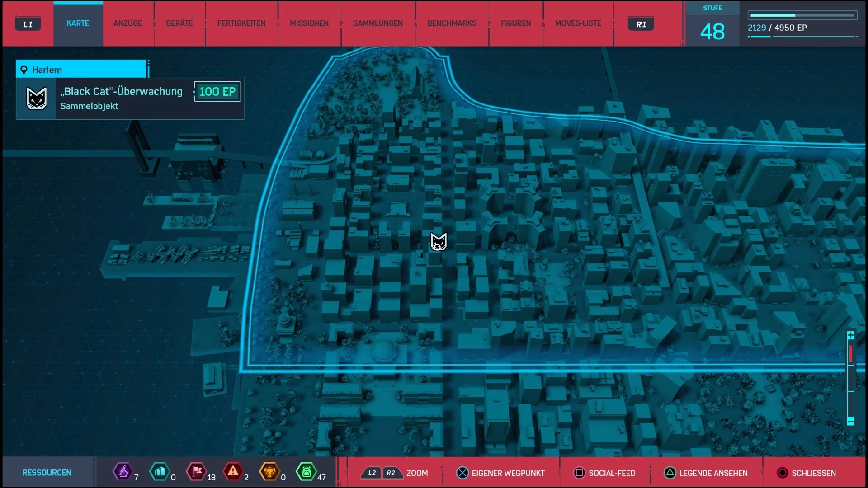Click the base token count 18
Image resolution: width=868 pixels, height=488 pixels.
click(212, 478)
